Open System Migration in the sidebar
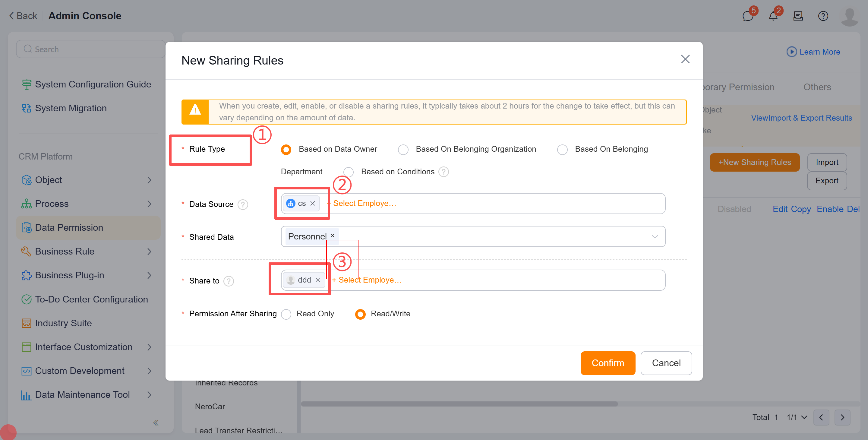Image resolution: width=868 pixels, height=440 pixels. point(71,108)
